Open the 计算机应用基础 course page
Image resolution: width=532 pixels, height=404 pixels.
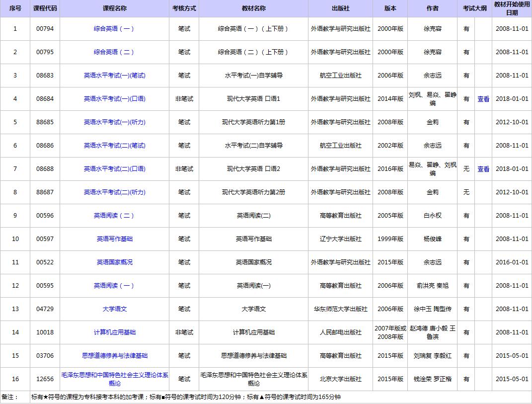pos(114,332)
